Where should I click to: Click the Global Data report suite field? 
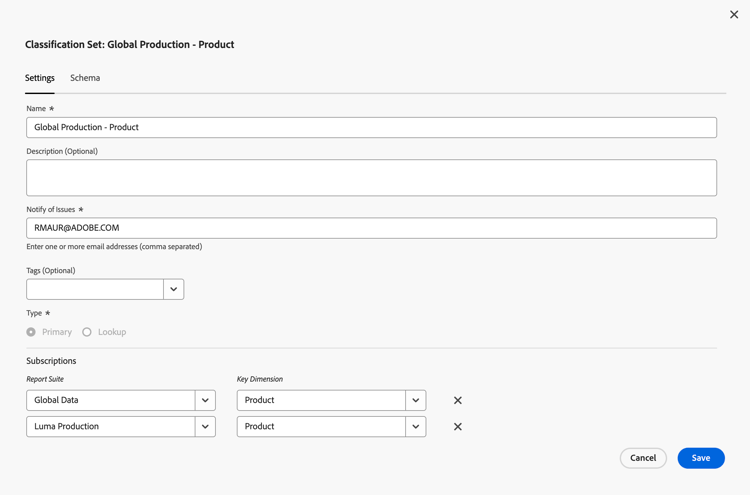coord(110,400)
